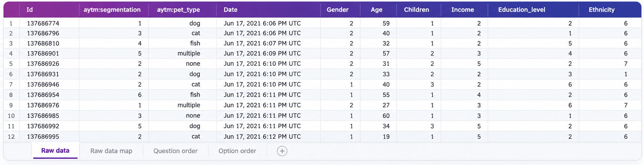Click Age value 32
Viewport: 644px width, 165px height.
pyautogui.click(x=386, y=43)
